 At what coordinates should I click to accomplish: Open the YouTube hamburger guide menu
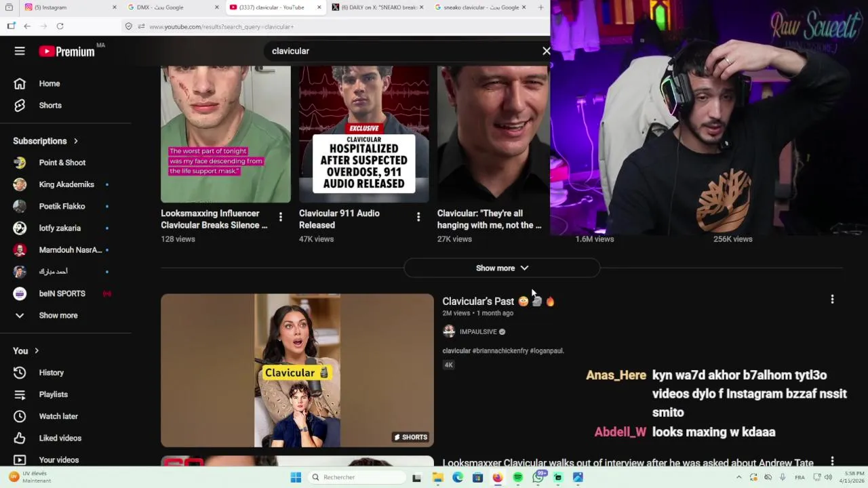coord(20,51)
